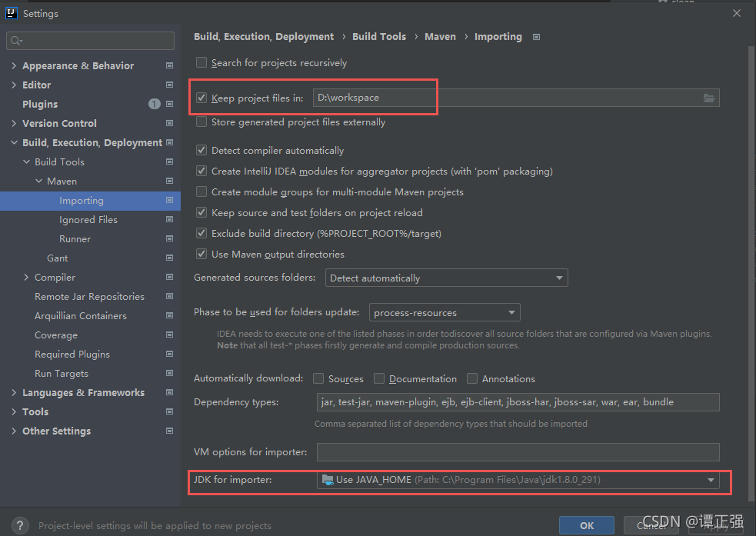Toggle Exclude build directory checkbox
The image size is (756, 536).
[x=201, y=233]
